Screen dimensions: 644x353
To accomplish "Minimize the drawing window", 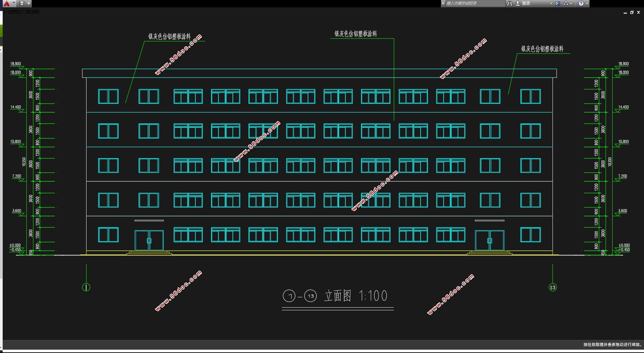I will (625, 13).
